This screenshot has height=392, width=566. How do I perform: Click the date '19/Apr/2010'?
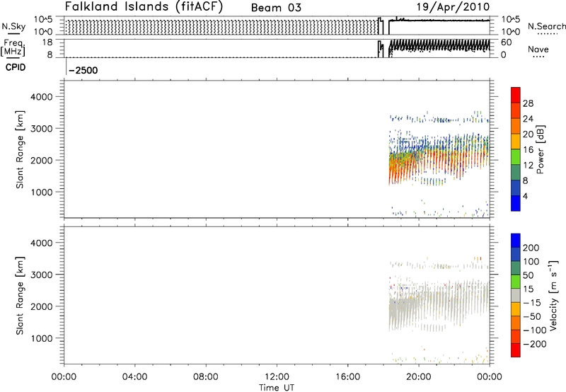pos(453,7)
